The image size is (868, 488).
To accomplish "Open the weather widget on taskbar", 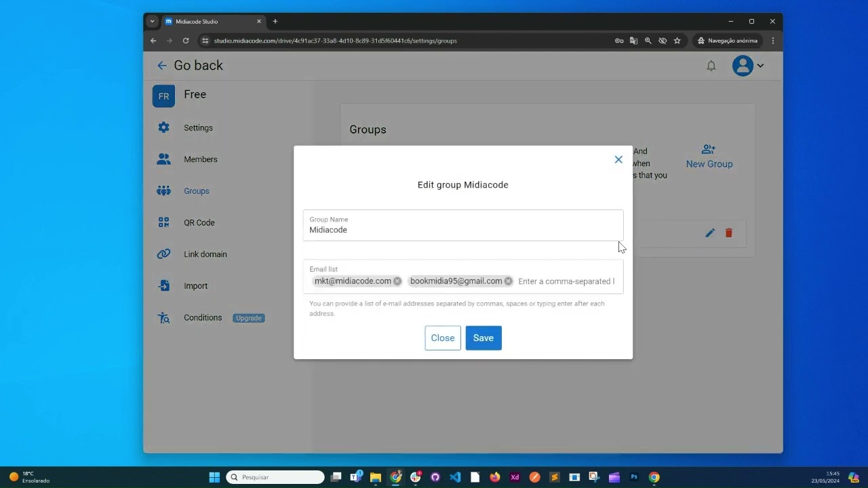I will point(30,477).
